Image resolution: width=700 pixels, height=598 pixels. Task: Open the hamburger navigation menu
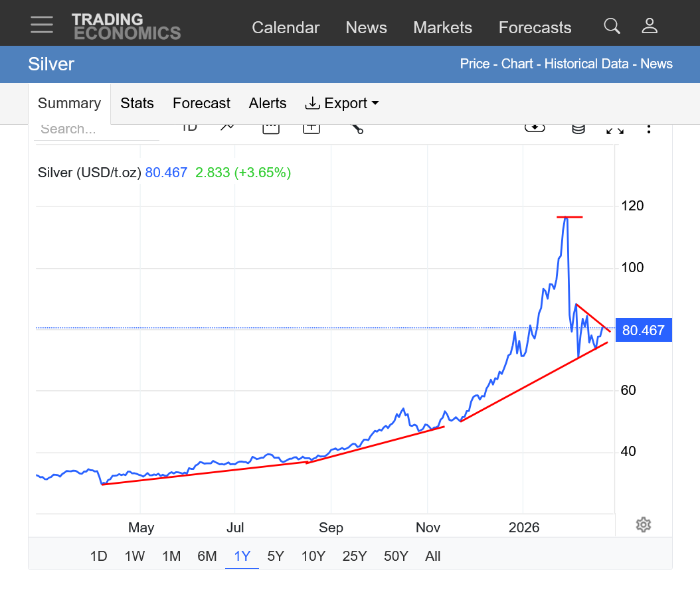click(41, 25)
